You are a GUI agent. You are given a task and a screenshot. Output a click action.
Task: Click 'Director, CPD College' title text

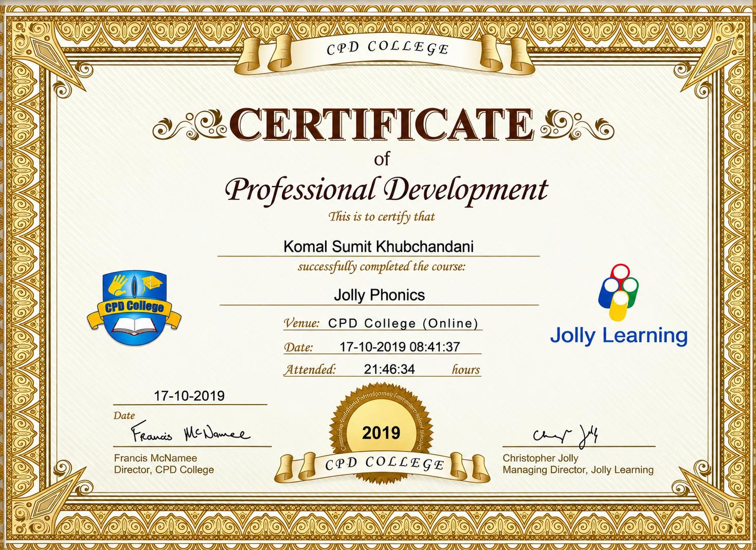tap(164, 470)
